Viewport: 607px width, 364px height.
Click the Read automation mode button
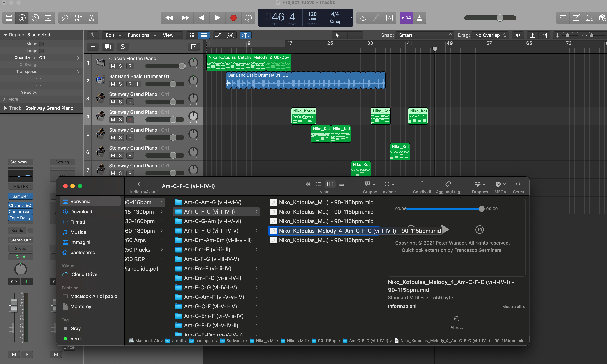coord(20,257)
